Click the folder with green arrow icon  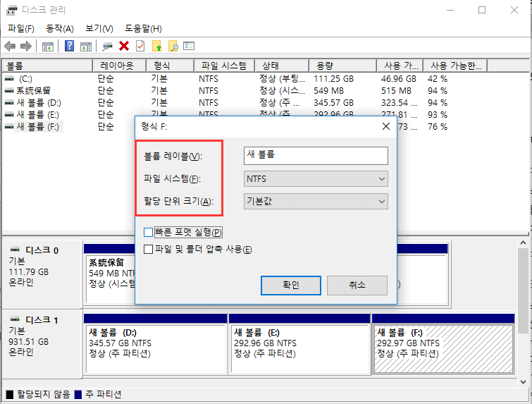pos(156,46)
